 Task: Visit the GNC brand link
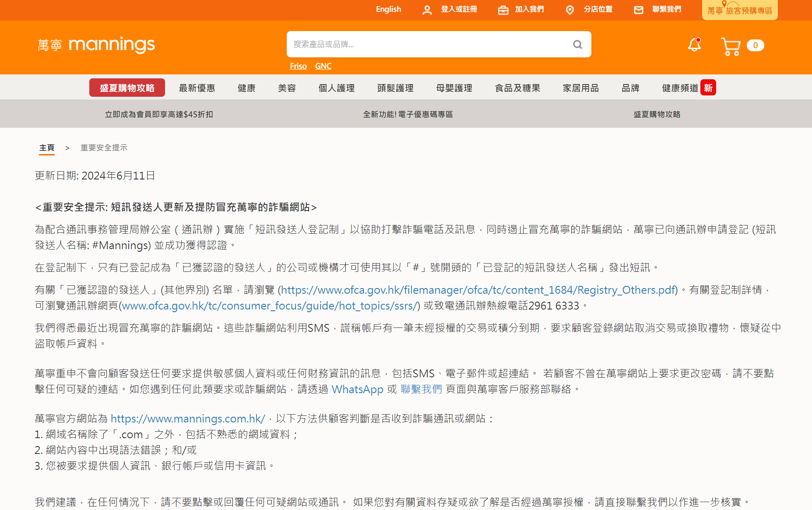(x=323, y=66)
